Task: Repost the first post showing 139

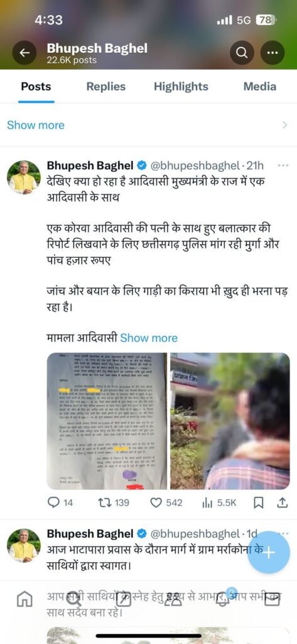Action: (x=114, y=502)
